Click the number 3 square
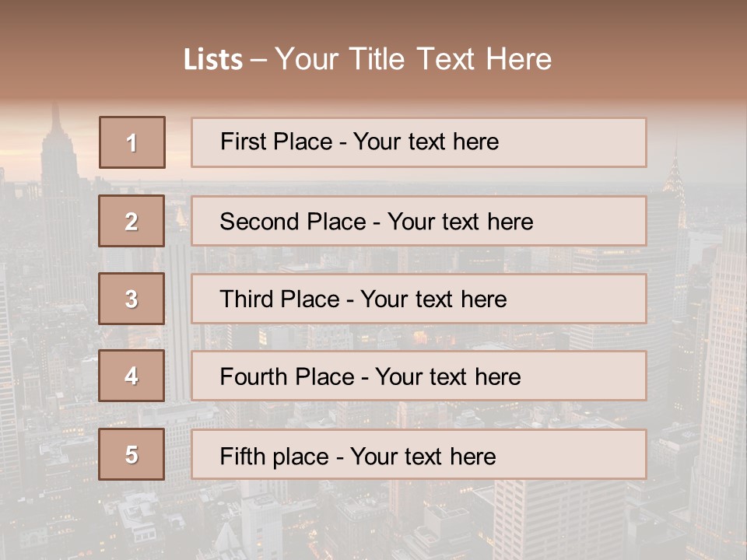The height and width of the screenshot is (560, 747). (132, 299)
